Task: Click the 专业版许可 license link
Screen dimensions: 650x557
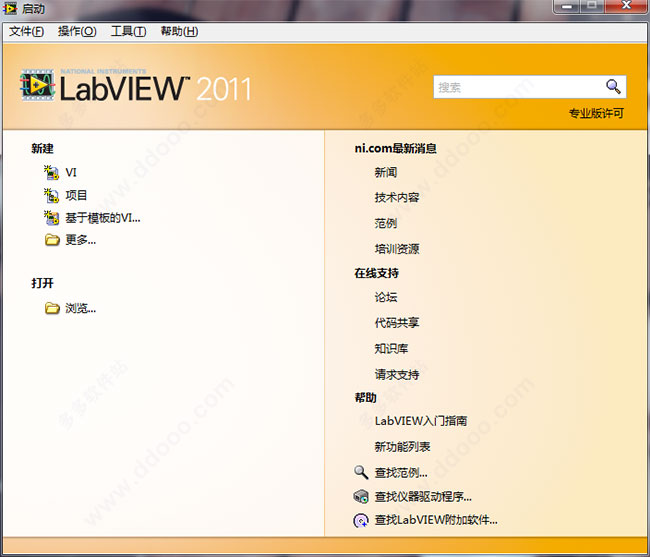Action: tap(596, 113)
